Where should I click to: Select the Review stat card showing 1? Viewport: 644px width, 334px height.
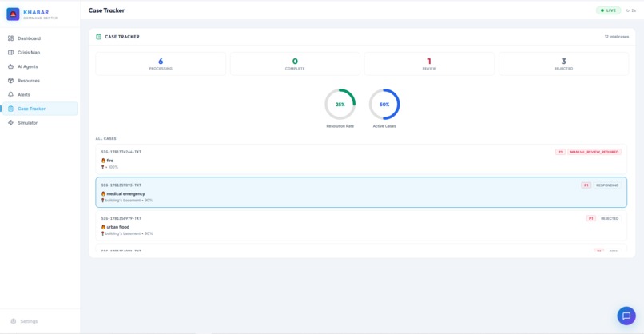[x=429, y=64]
